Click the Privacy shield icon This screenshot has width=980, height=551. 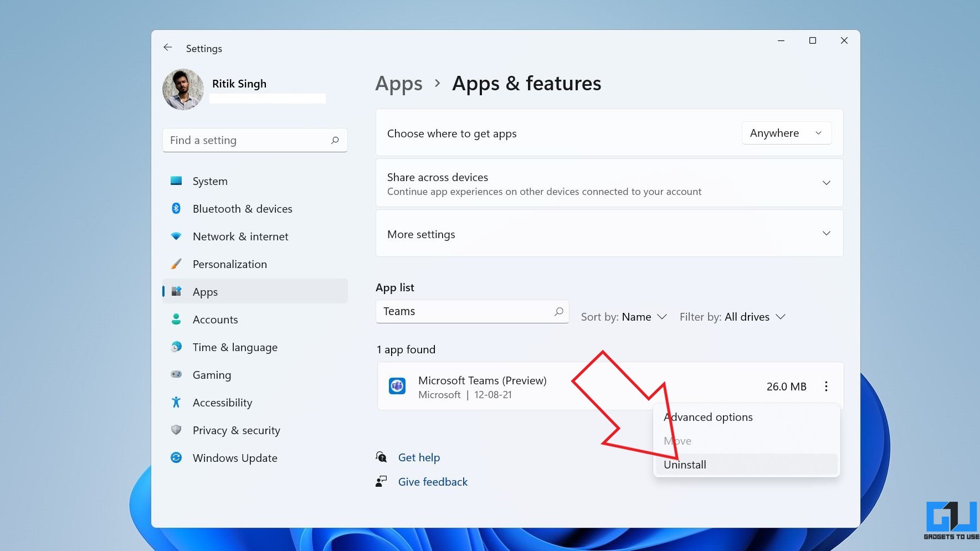point(176,430)
